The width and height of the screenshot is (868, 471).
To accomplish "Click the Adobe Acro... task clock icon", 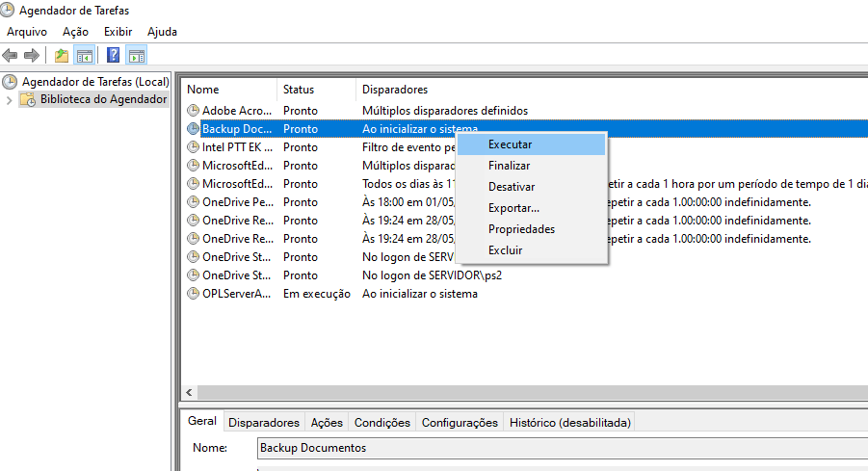I will [x=193, y=111].
